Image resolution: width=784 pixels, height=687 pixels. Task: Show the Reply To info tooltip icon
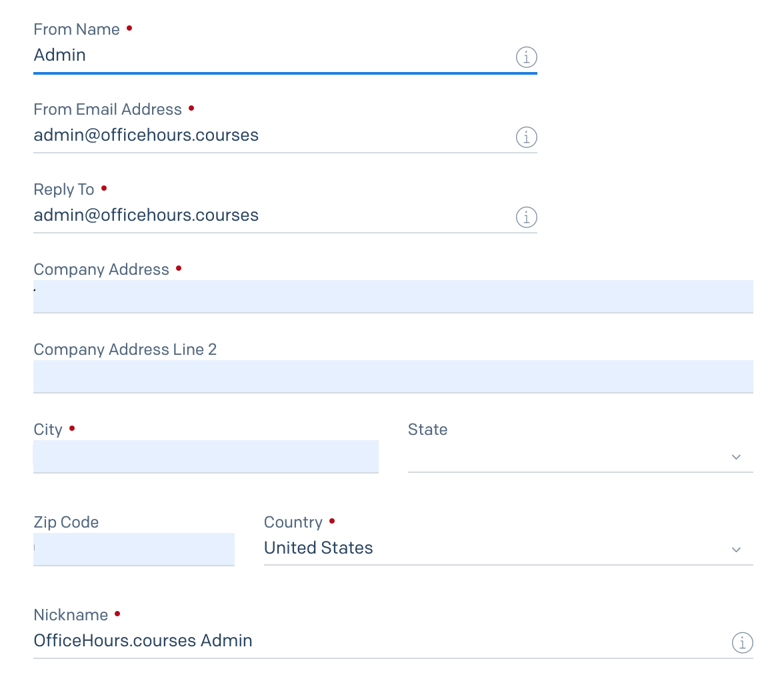click(x=526, y=217)
